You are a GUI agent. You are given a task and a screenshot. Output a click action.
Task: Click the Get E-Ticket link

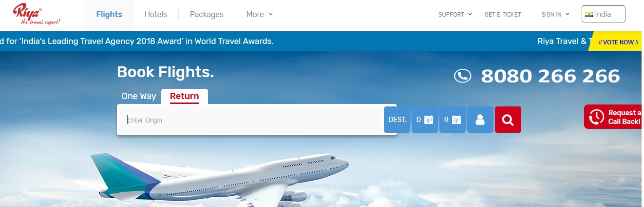pos(503,15)
